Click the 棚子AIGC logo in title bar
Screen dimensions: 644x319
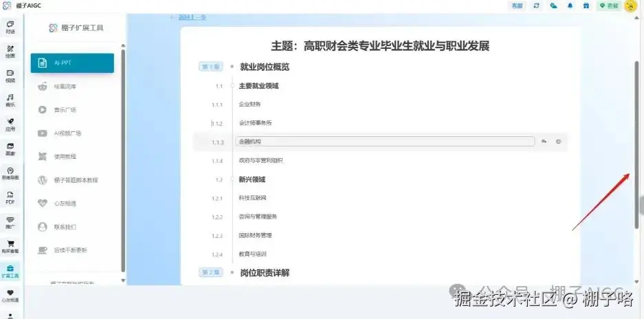click(x=7, y=5)
